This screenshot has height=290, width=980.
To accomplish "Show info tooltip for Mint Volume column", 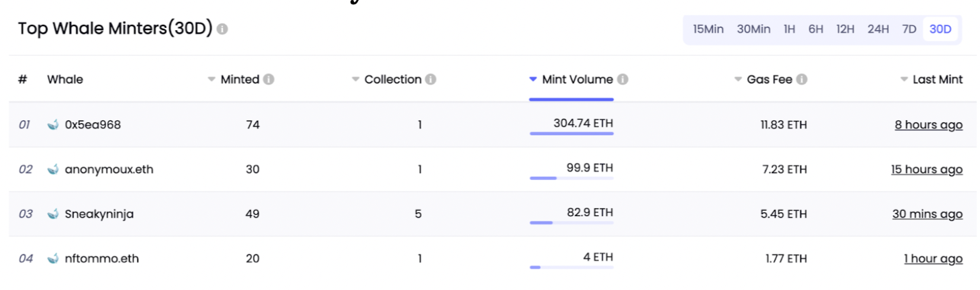I will click(623, 79).
